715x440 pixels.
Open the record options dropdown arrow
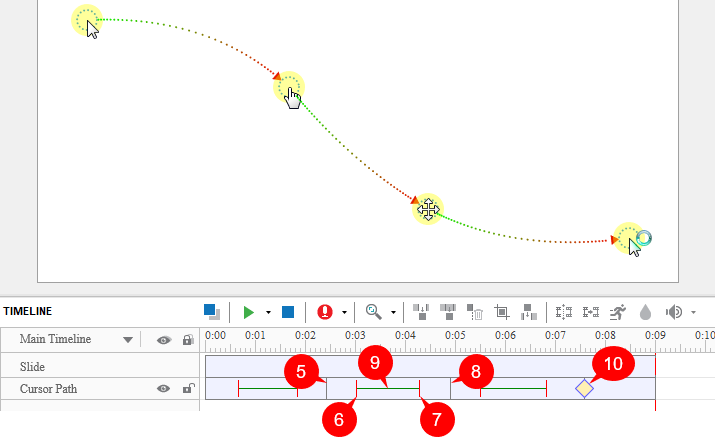coord(344,312)
